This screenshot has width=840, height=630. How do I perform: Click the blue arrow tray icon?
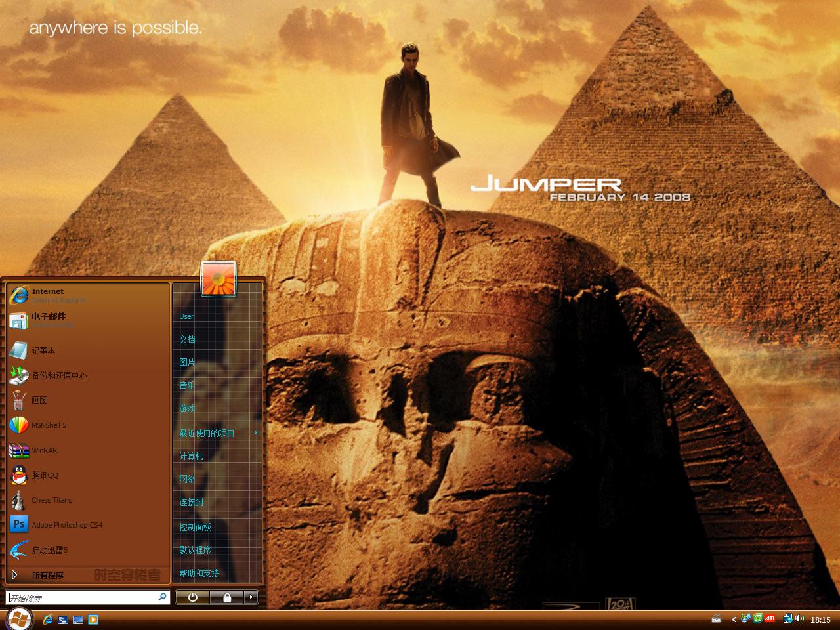(x=745, y=618)
